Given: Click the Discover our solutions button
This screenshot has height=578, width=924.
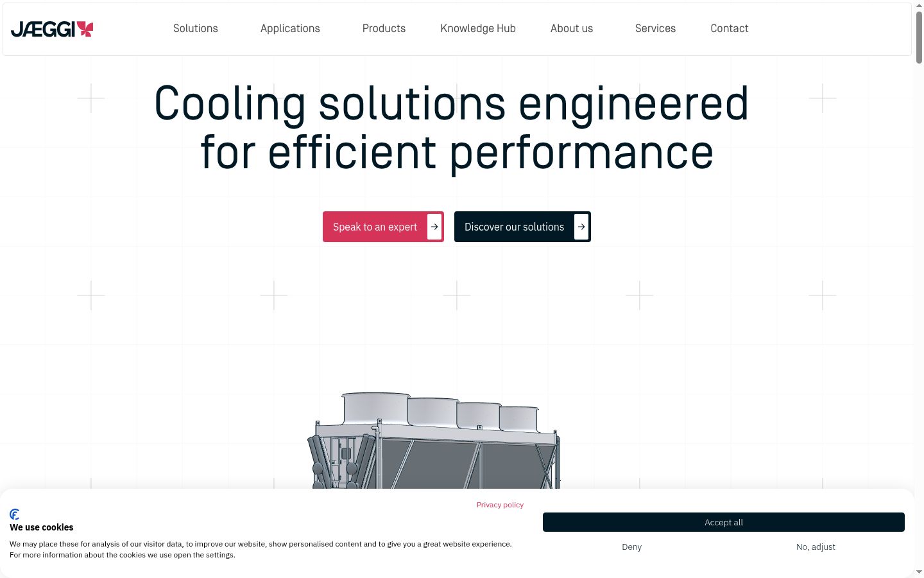Looking at the screenshot, I should click(522, 227).
